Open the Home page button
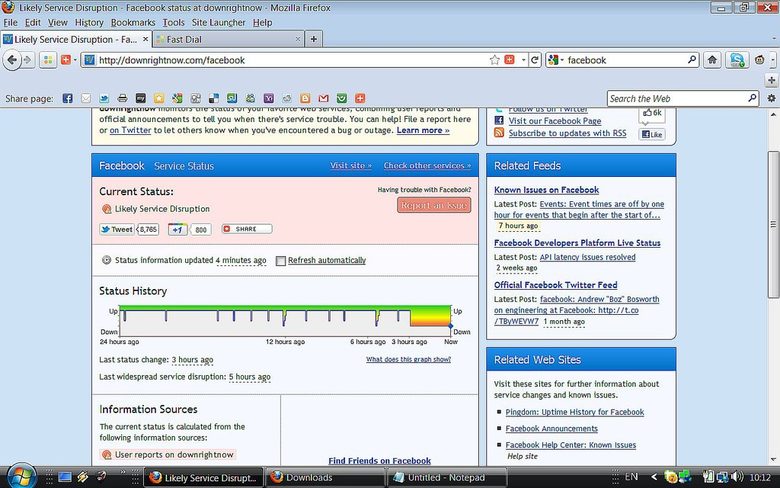The height and width of the screenshot is (488, 780). pos(712,60)
